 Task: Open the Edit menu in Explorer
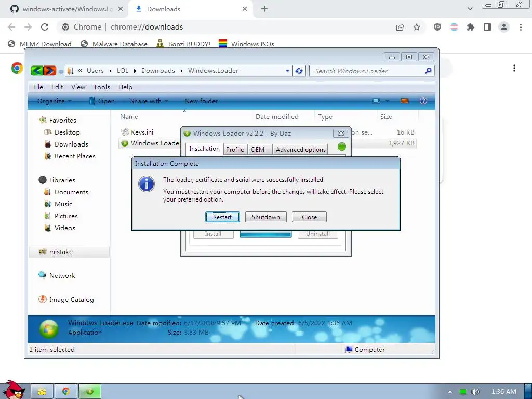[57, 87]
